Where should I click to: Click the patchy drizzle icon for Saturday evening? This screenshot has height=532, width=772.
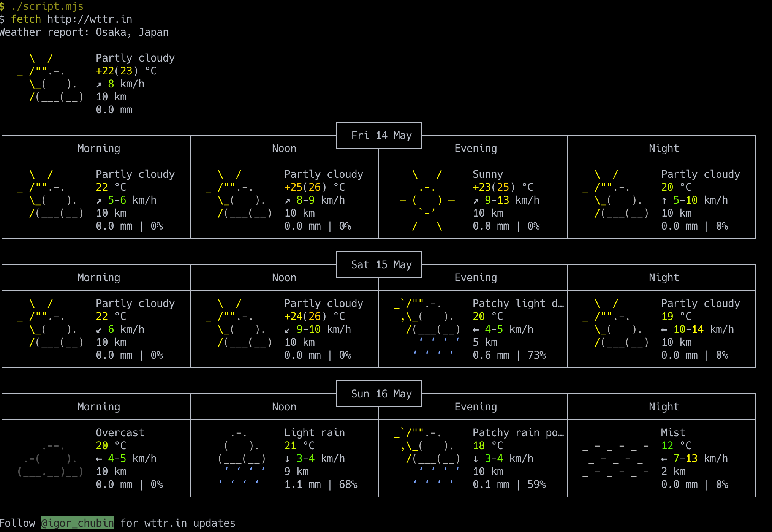(427, 329)
